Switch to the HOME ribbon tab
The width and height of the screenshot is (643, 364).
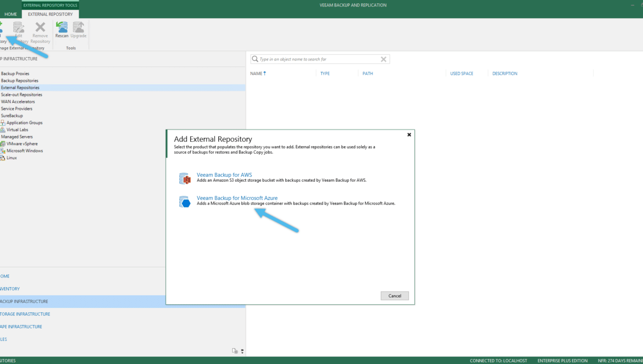click(x=10, y=14)
